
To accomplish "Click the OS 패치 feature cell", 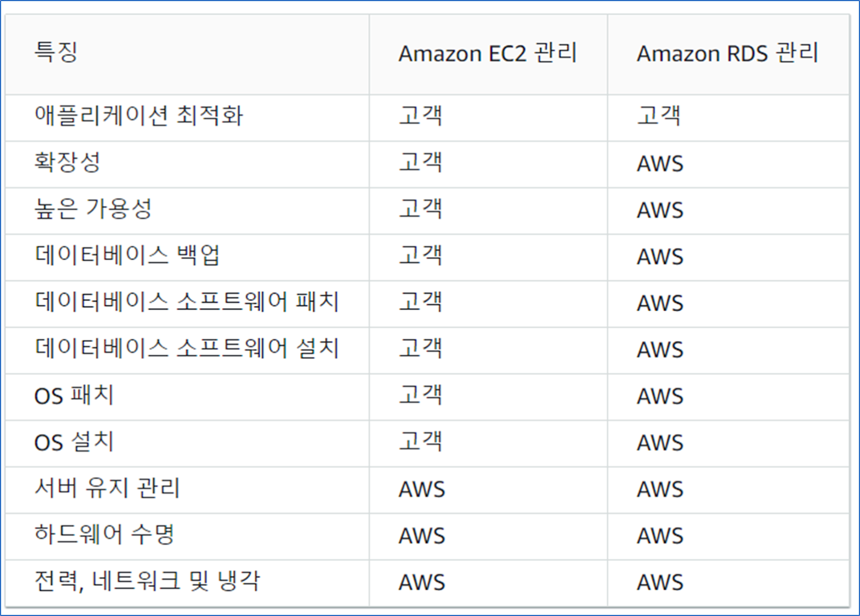I will coord(74,395).
